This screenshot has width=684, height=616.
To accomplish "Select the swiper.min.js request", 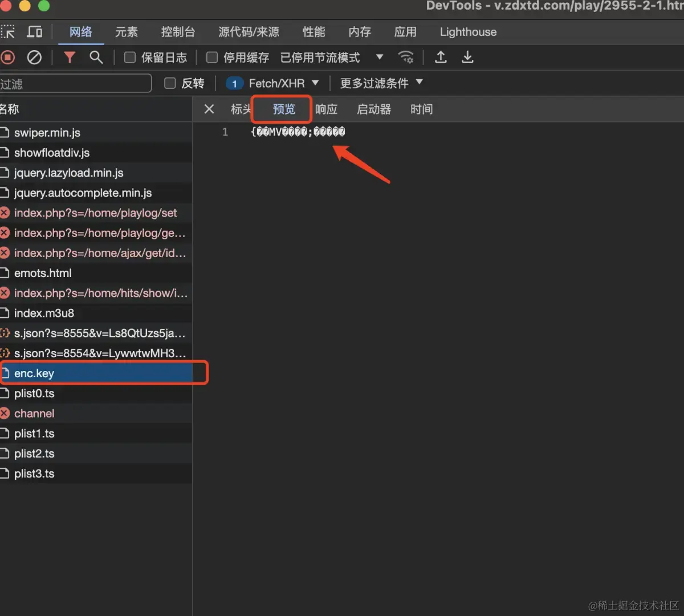I will pos(96,132).
